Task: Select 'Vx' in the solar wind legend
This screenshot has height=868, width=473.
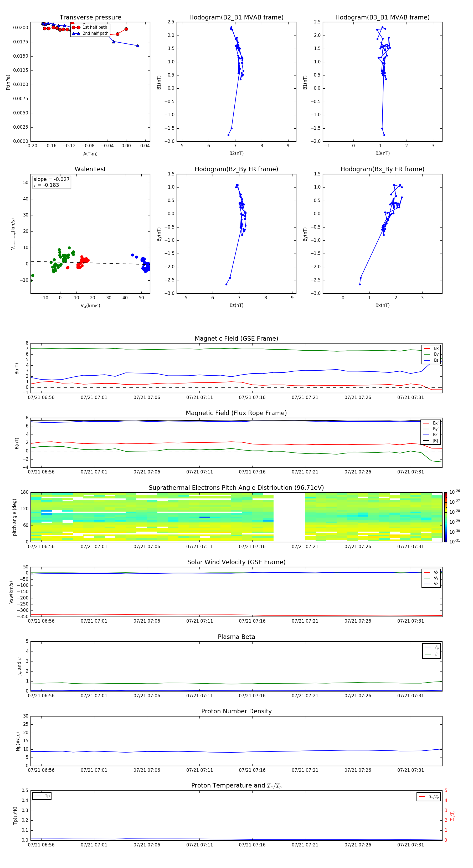Action: click(x=431, y=572)
